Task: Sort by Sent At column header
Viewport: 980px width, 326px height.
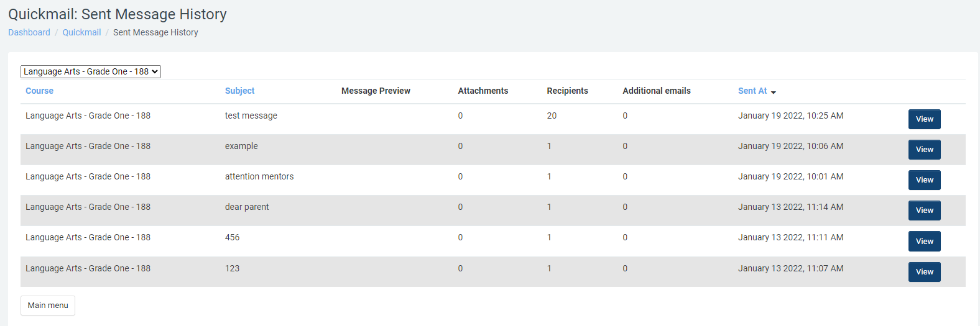Action: [x=752, y=91]
